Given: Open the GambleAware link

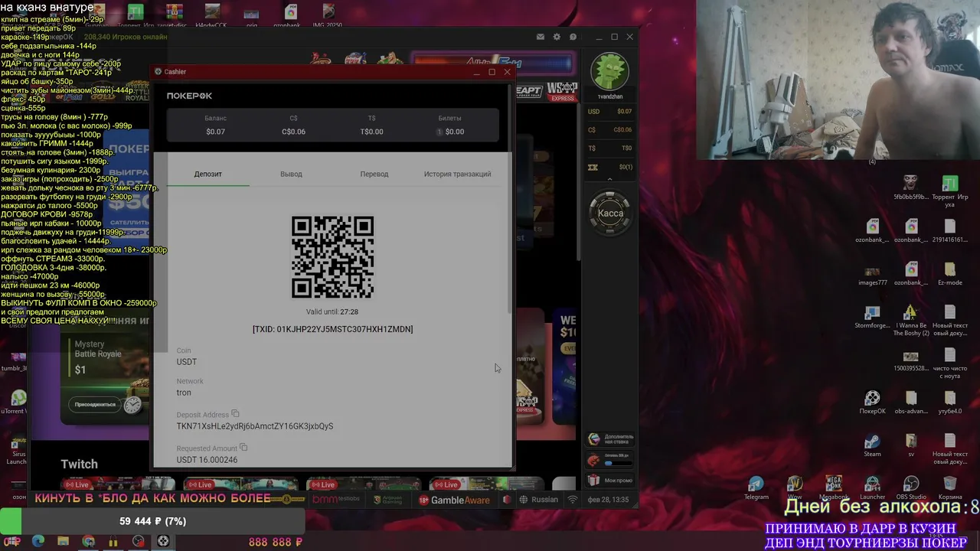Looking at the screenshot, I should coord(453,500).
